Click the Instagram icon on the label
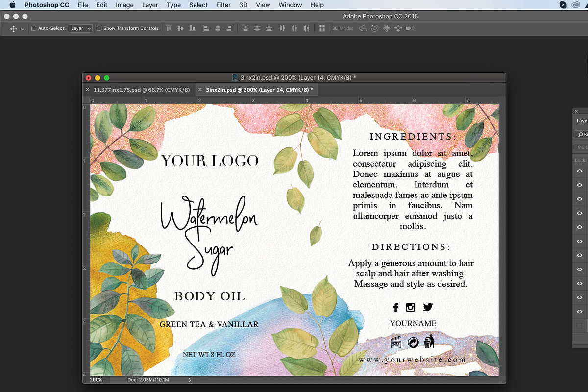The height and width of the screenshot is (392, 588). point(411,307)
